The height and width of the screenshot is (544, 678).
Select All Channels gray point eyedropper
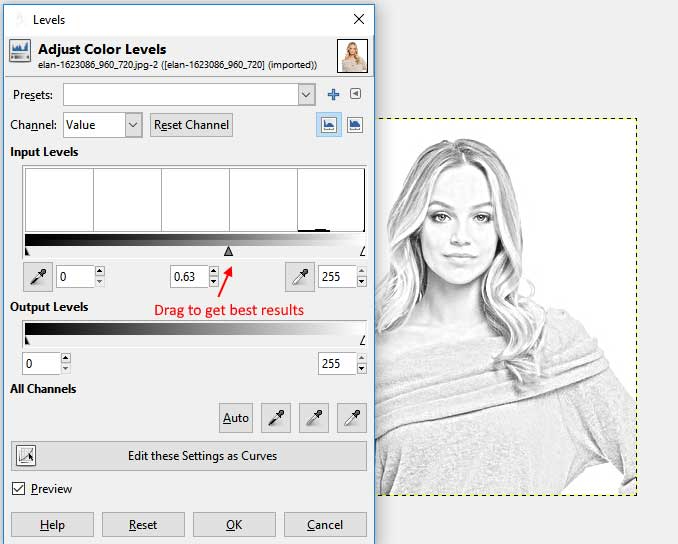pyautogui.click(x=314, y=418)
